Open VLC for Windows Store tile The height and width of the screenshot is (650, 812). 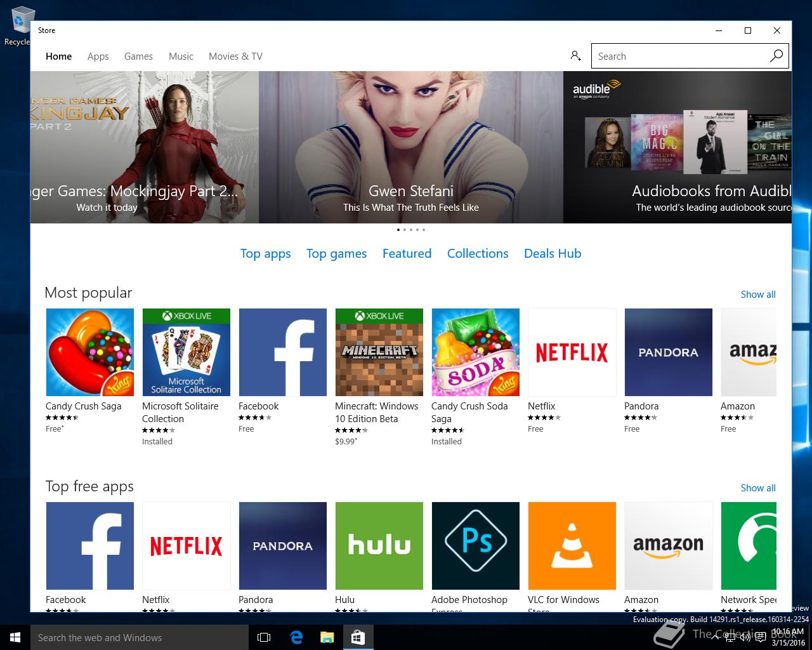[x=572, y=546]
